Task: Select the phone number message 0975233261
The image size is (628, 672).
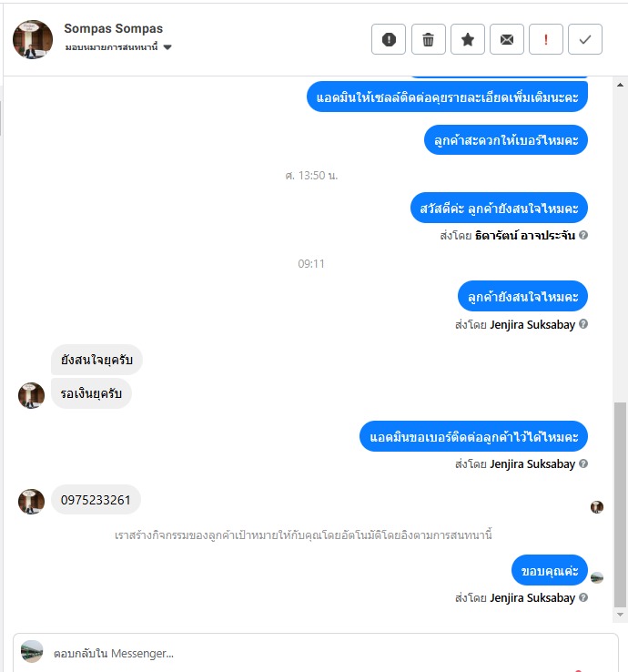Action: [96, 500]
